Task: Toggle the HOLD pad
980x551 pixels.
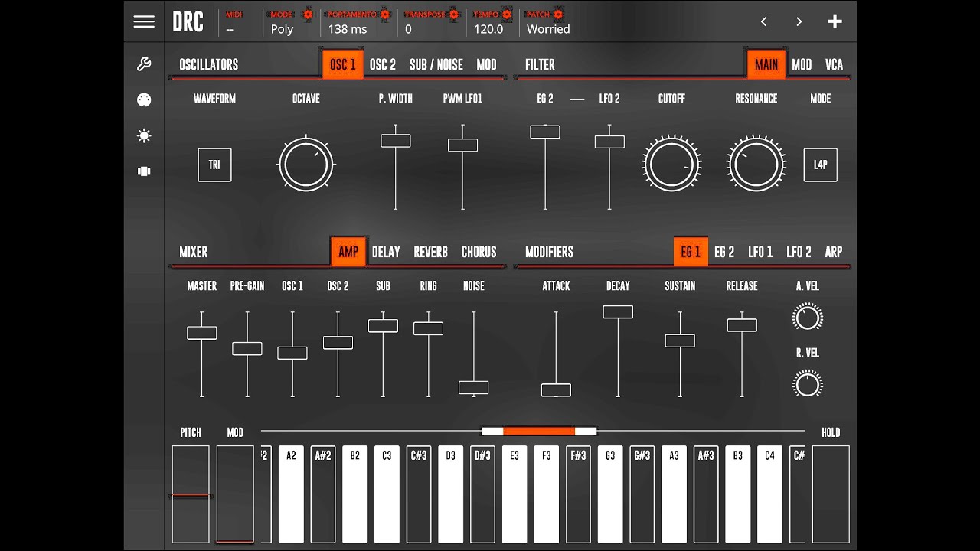Action: click(831, 494)
